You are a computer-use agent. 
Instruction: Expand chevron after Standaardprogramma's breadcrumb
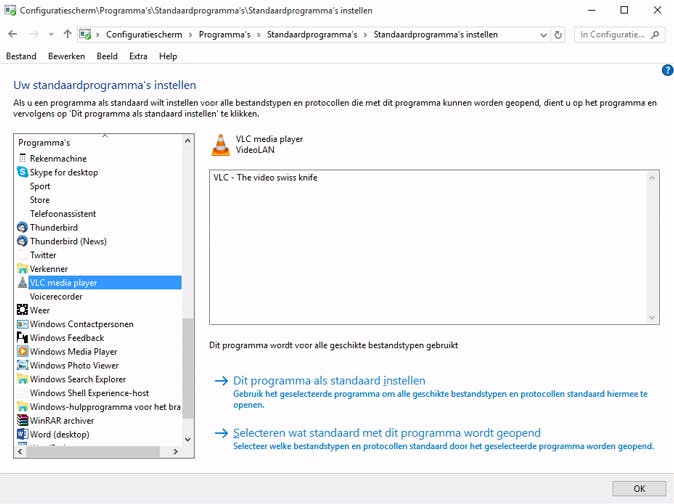365,35
